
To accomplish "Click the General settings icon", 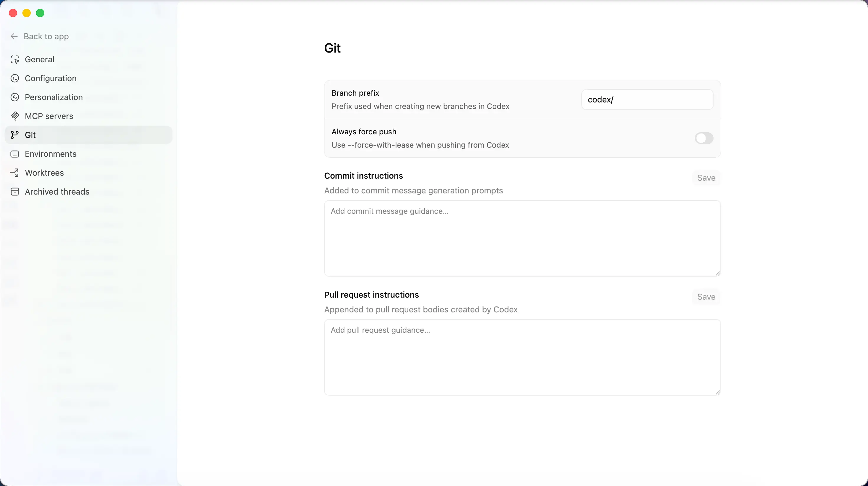I will [x=14, y=60].
